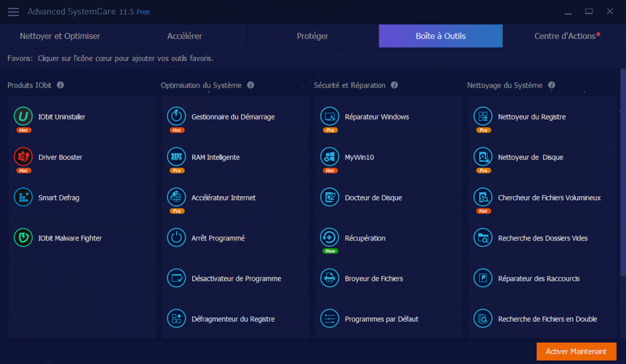Click the New badge under Récupération

(x=330, y=251)
